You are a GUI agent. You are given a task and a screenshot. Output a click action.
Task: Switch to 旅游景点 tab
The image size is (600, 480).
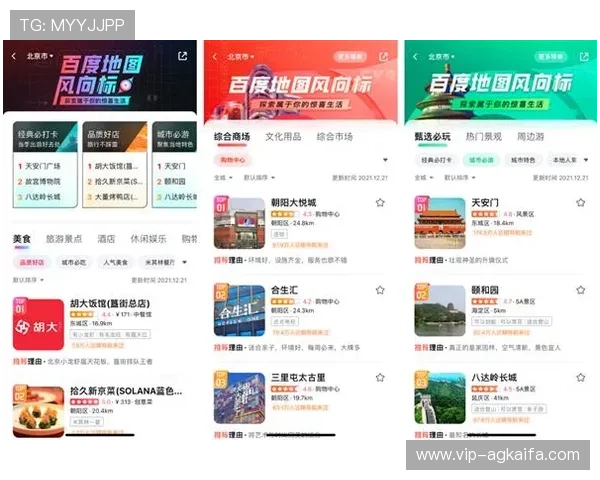(64, 239)
